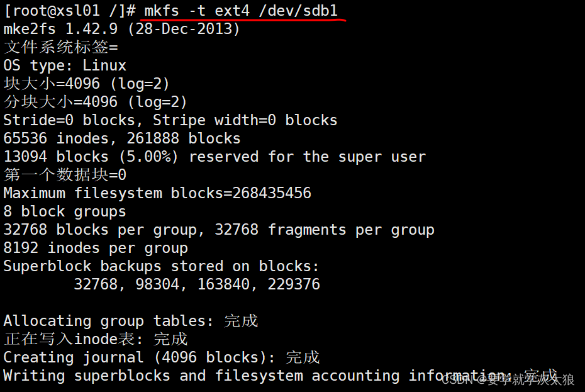The image size is (585, 392).
Task: Click the 分块大小=4096 fragment size line
Action: [95, 102]
